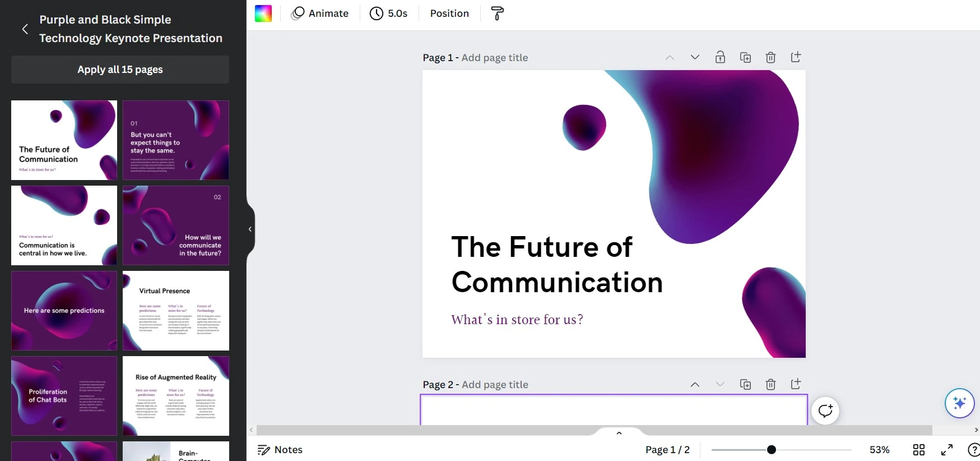This screenshot has height=461, width=980.
Task: Expand the page thumbnails strip chevron
Action: coord(619,433)
